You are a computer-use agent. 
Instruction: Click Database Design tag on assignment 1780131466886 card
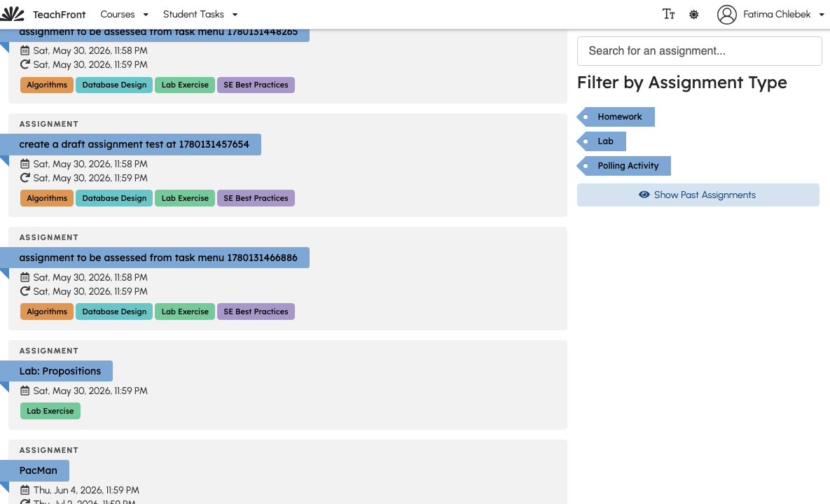(x=114, y=311)
